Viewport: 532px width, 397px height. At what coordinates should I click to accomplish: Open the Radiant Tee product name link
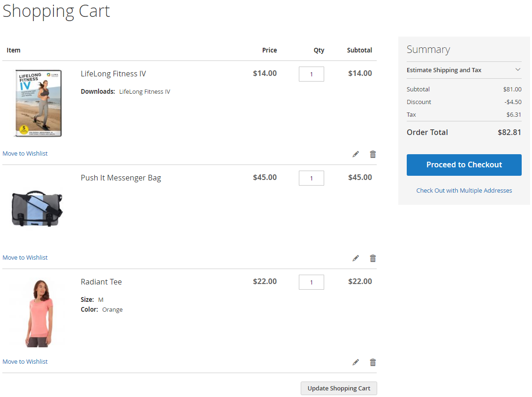(x=101, y=282)
